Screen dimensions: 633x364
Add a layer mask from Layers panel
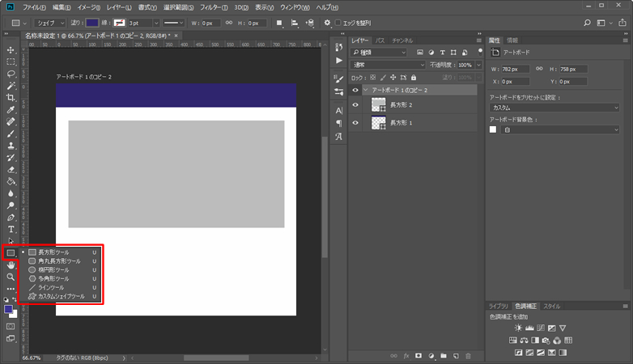pyautogui.click(x=418, y=356)
